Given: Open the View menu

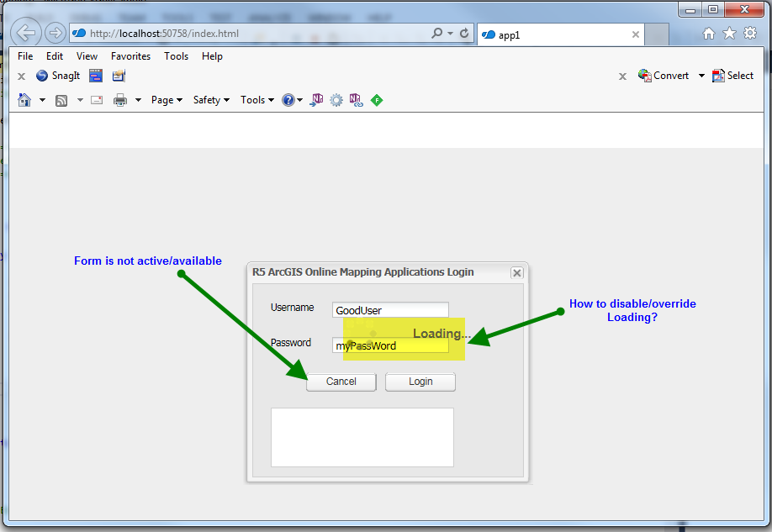Looking at the screenshot, I should tap(87, 56).
